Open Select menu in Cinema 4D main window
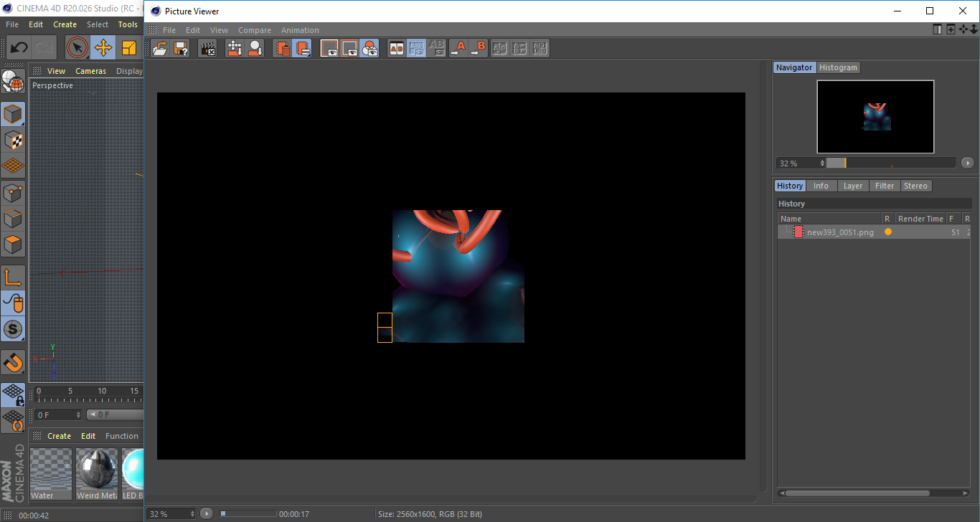The image size is (980, 522). coord(98,24)
